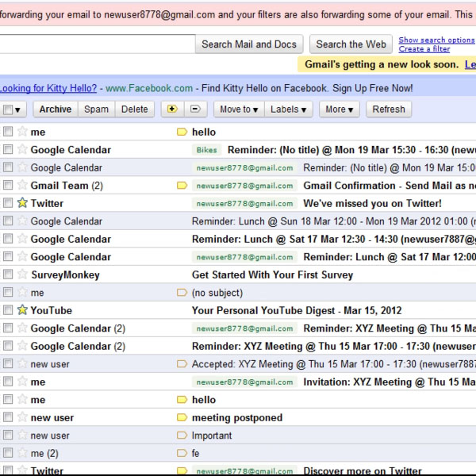Open the 'Looking for Kitty Hello?' ad link

click(x=48, y=88)
